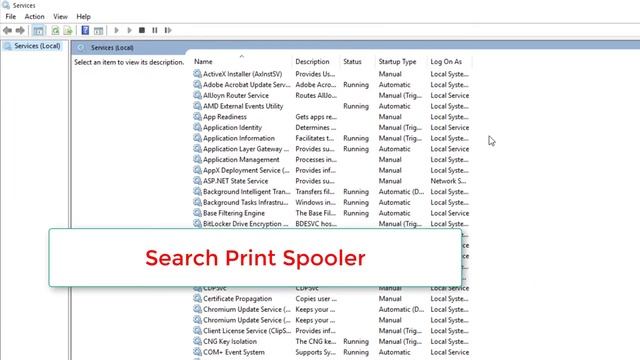Image resolution: width=640 pixels, height=360 pixels.
Task: Open the Help menu
Action: [x=83, y=17]
